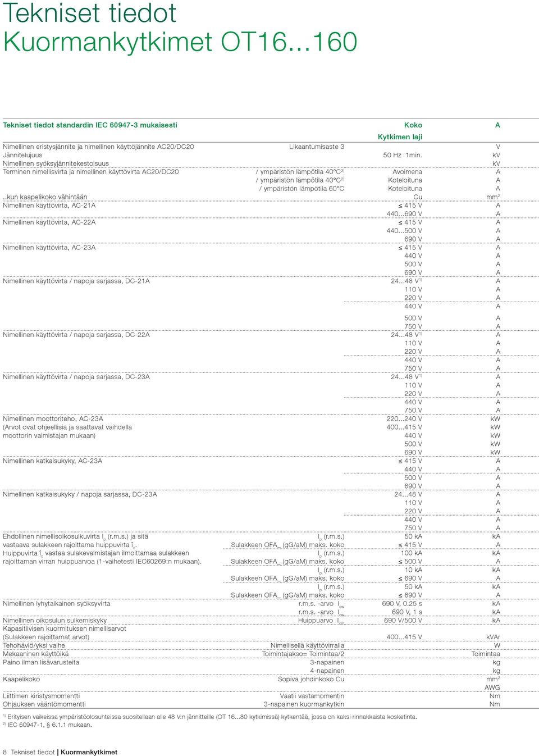Select the unit "kVAr"
Viewport: 539px width, 756px height.
click(493, 637)
